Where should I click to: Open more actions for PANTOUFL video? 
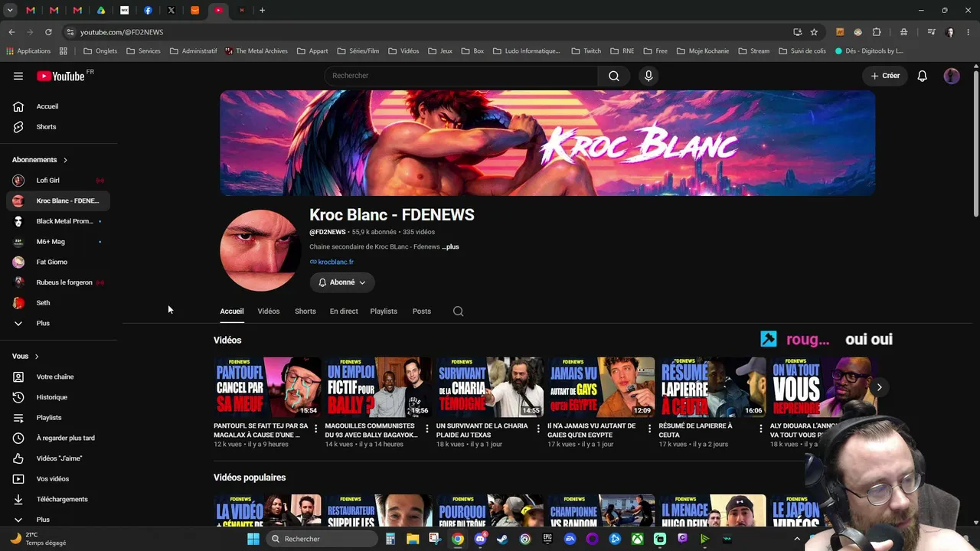pyautogui.click(x=316, y=430)
